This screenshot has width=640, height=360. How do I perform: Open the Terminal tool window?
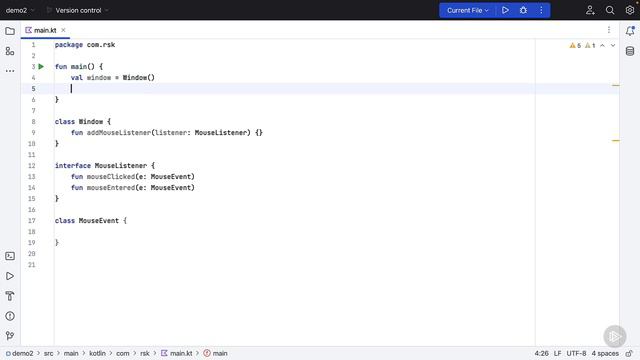[x=10, y=256]
